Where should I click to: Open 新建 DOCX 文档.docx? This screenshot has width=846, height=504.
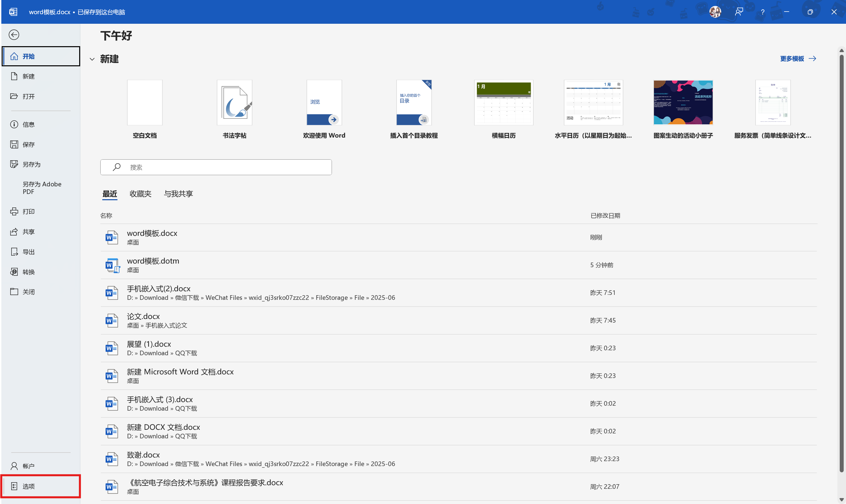[x=459, y=431]
